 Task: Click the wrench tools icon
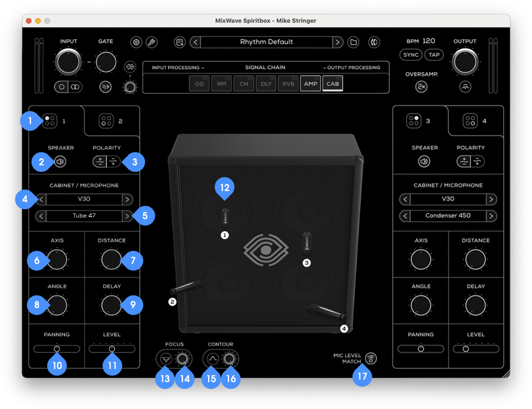pos(151,42)
